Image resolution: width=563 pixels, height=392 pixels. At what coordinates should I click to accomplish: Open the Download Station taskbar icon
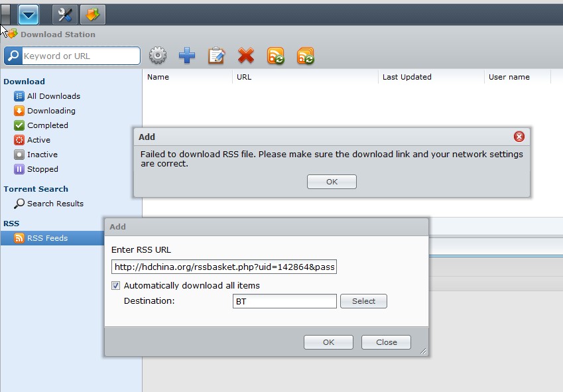point(92,14)
